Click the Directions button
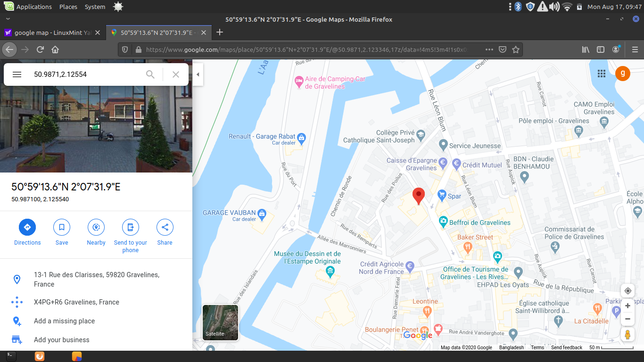The height and width of the screenshot is (362, 644). (27, 232)
